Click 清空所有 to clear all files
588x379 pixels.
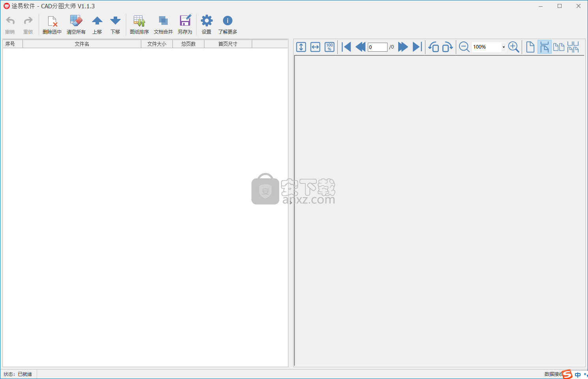[x=76, y=25]
